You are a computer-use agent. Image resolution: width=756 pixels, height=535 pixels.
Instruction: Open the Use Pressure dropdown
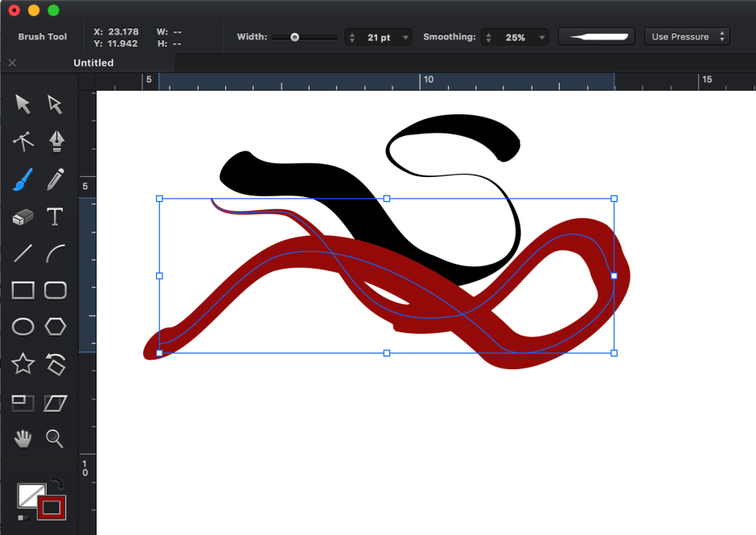pyautogui.click(x=686, y=37)
